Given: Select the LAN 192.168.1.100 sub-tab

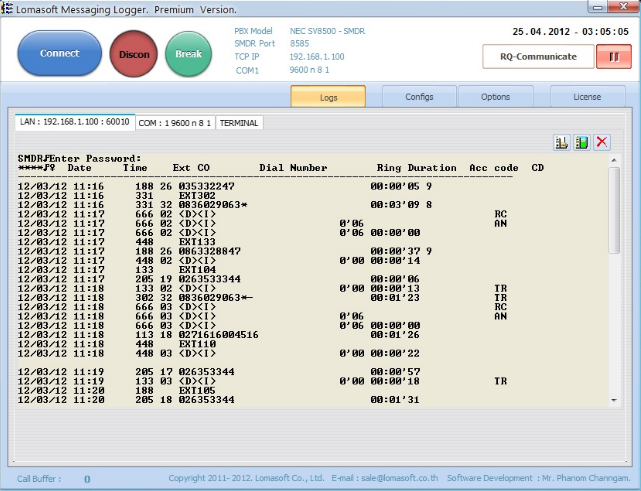Looking at the screenshot, I should [74, 122].
